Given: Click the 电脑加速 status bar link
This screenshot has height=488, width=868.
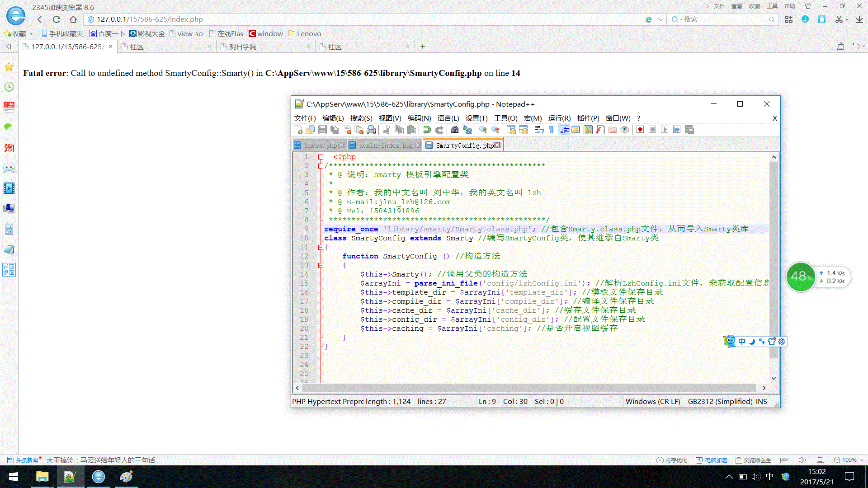Looking at the screenshot, I should click(712, 460).
